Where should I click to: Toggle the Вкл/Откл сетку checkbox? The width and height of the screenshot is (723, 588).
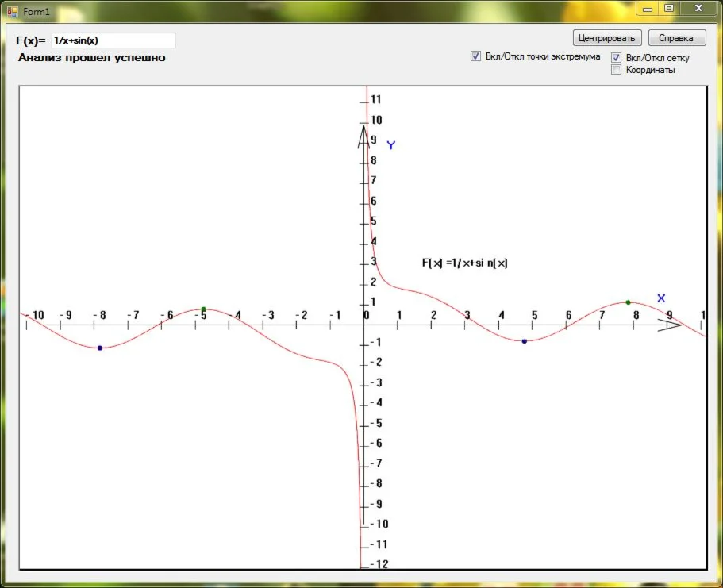(616, 58)
